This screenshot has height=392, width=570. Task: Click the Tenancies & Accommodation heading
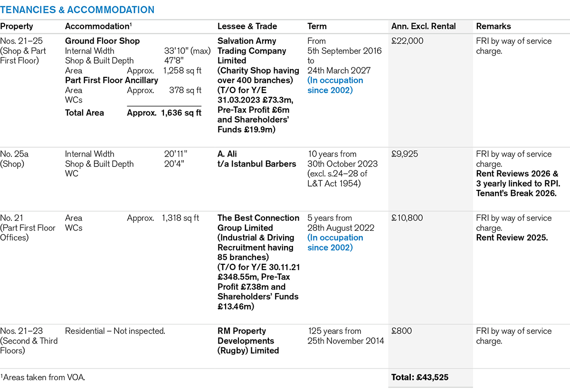tap(77, 9)
